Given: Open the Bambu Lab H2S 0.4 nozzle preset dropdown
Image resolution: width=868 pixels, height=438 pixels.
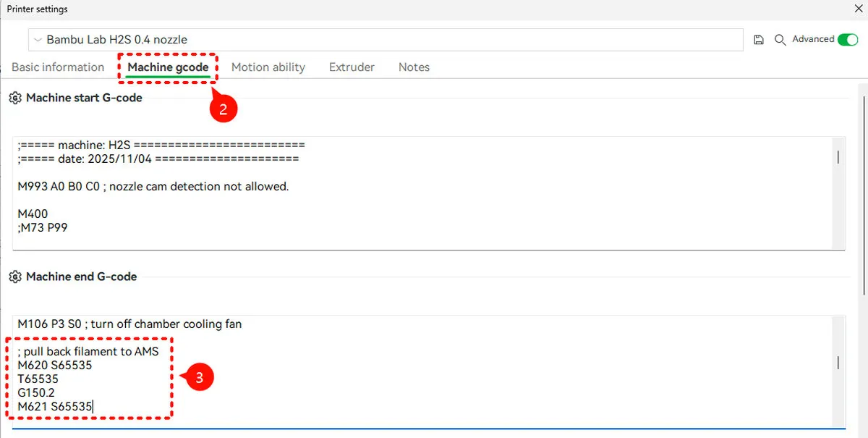Looking at the screenshot, I should (x=386, y=40).
